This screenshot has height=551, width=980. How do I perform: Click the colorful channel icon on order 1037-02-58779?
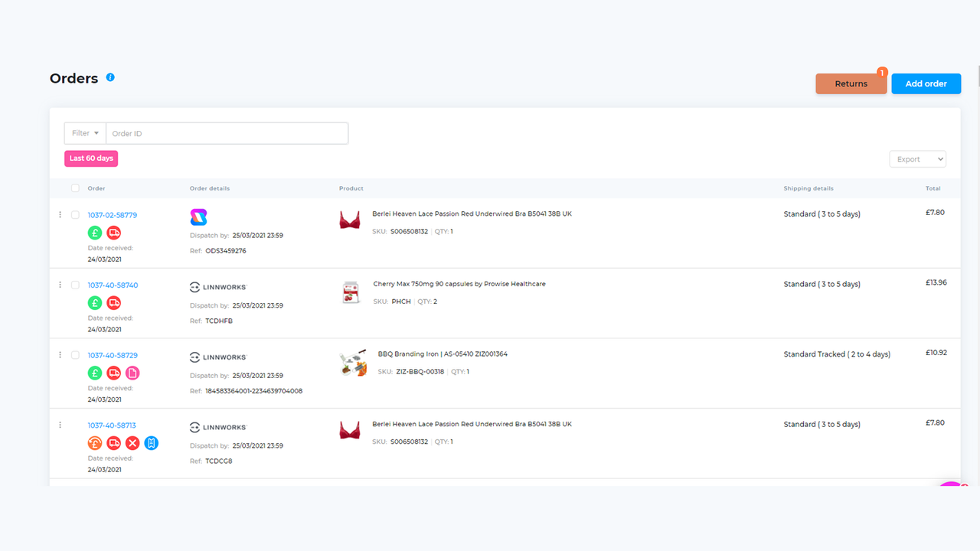pos(198,217)
